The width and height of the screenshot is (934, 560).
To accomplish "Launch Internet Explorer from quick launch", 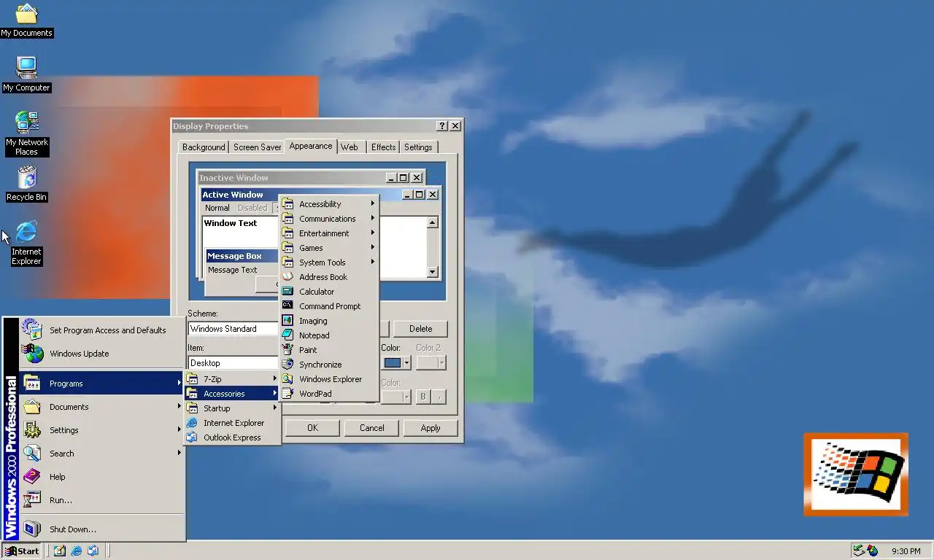I will pyautogui.click(x=77, y=551).
